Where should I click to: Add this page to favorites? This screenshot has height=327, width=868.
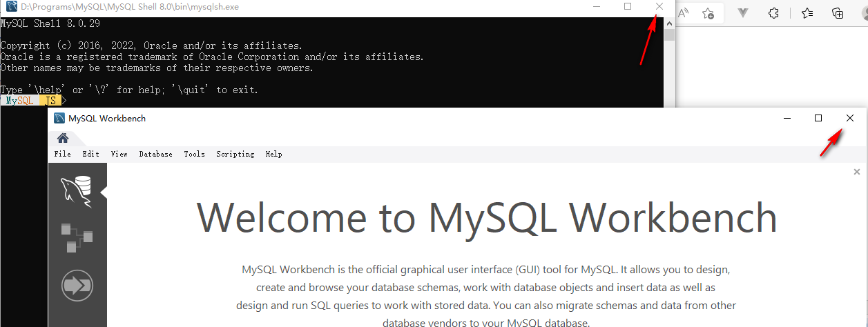708,13
